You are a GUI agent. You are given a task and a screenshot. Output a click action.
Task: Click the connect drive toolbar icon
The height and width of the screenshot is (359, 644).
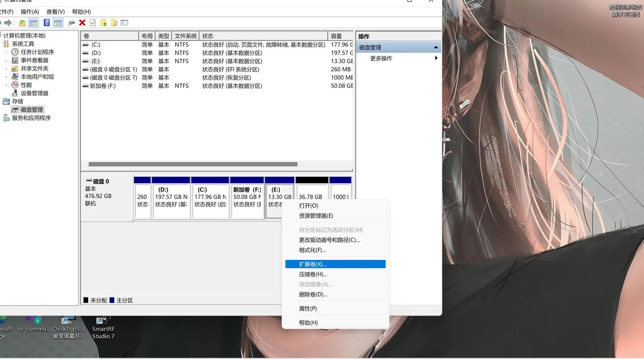tap(71, 23)
